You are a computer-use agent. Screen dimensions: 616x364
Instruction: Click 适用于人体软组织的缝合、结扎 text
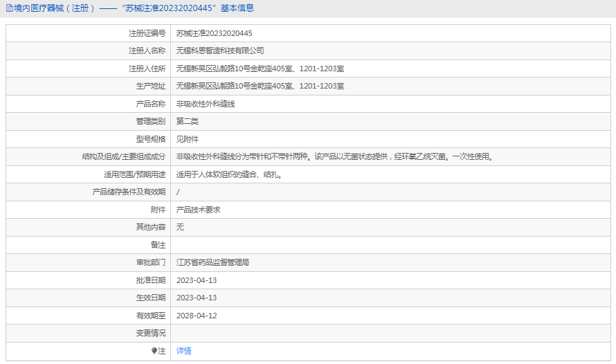(x=229, y=175)
